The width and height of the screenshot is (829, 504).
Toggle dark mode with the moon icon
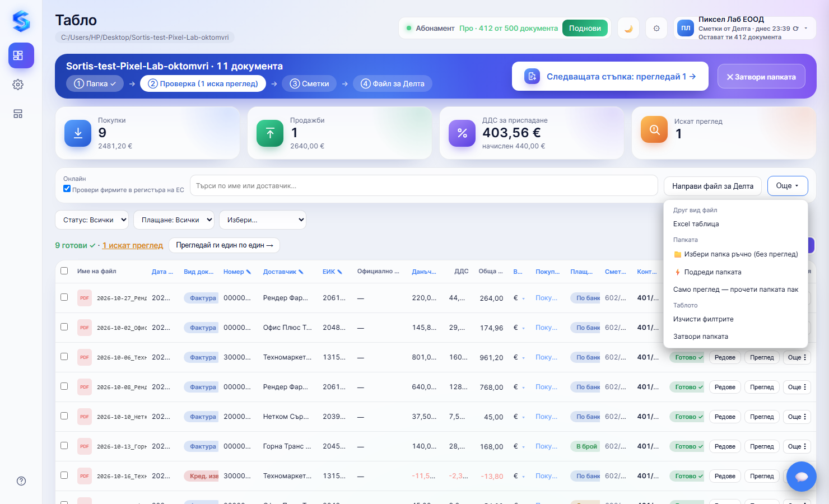coord(628,28)
